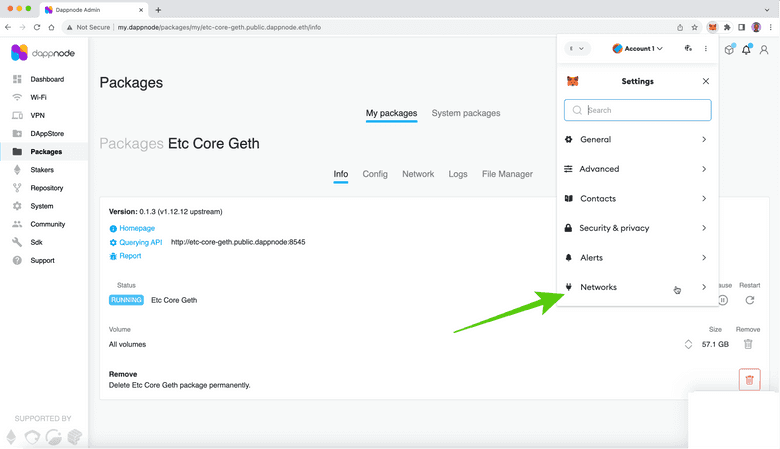The image size is (780, 449).
Task: Click the MetaMask fox extension icon
Action: [x=712, y=27]
